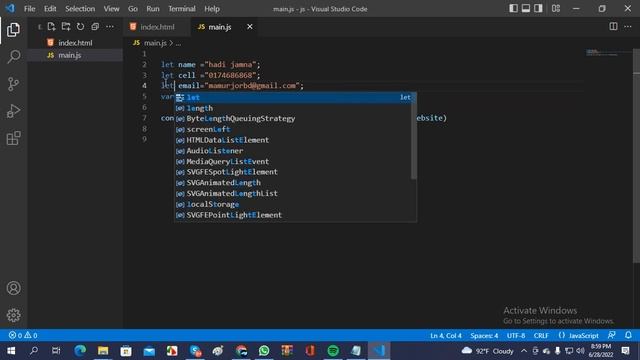Open the Source Control view
Viewport: 640px width, 360px height.
tap(13, 84)
